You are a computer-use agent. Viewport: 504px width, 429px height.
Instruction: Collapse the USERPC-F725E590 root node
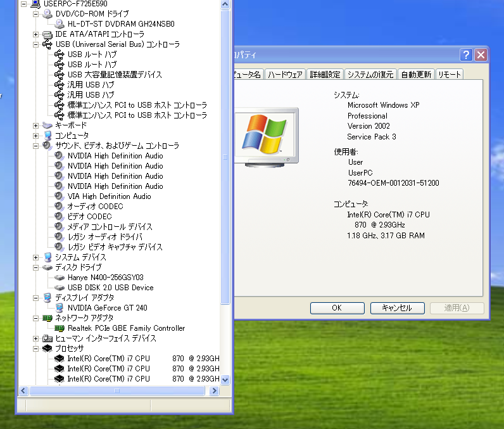[x=23, y=4]
